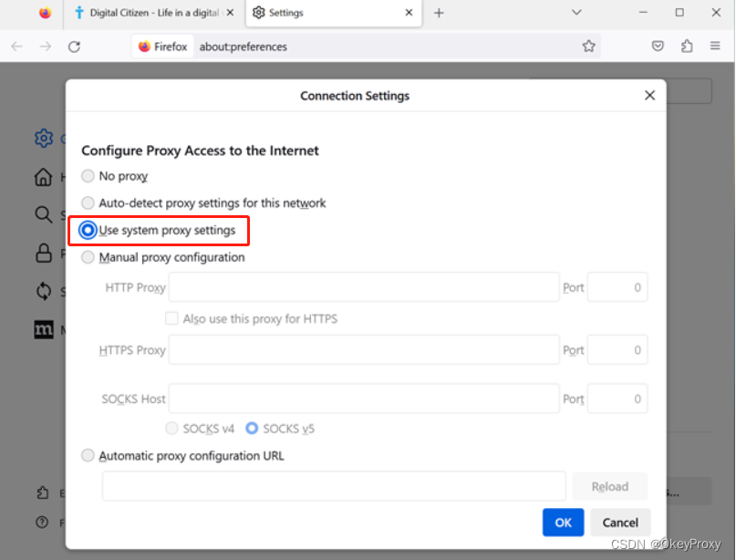Click the Mozilla 'm' icon in the sidebar
This screenshot has height=560, width=736.
[x=43, y=329]
